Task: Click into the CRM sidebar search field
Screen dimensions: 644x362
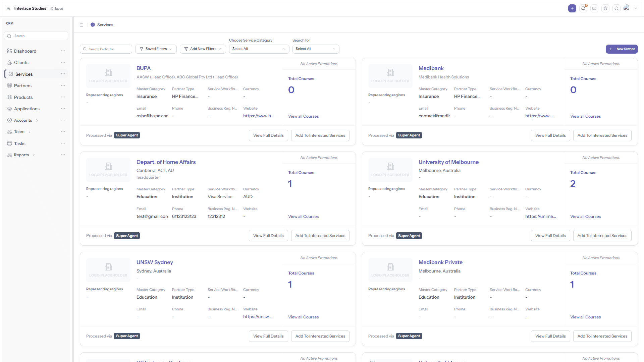Action: click(36, 36)
